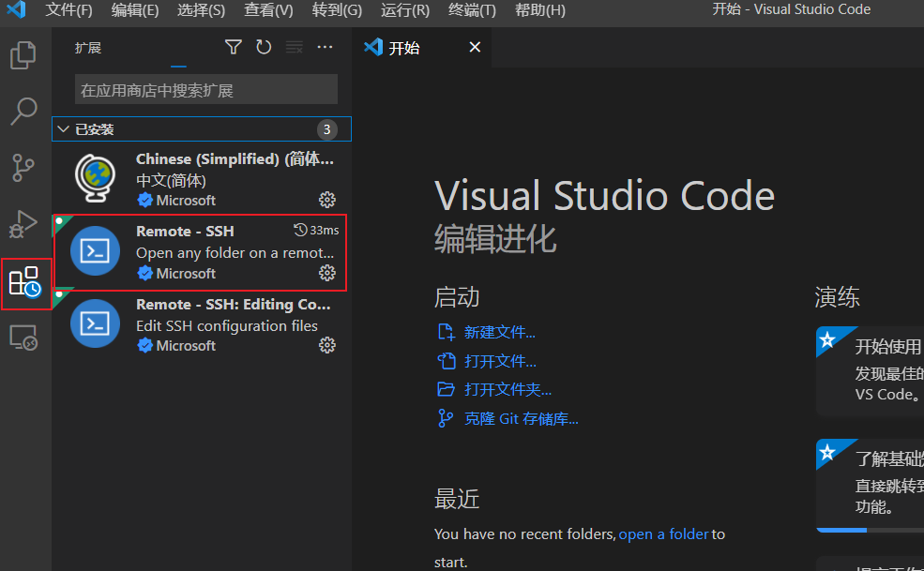Open the 终端(T) menu
The width and height of the screenshot is (924, 571).
[x=472, y=10]
